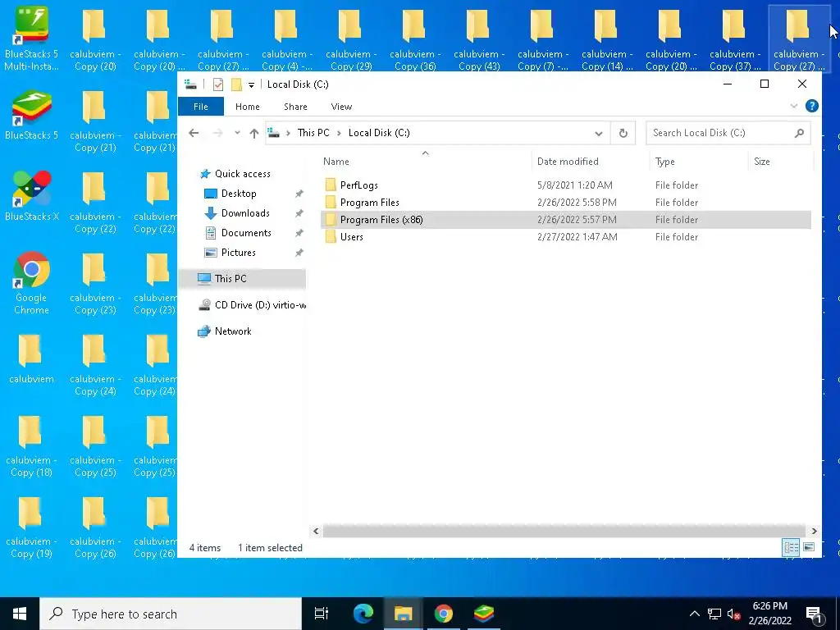Sort by the Type column header

pos(699,162)
